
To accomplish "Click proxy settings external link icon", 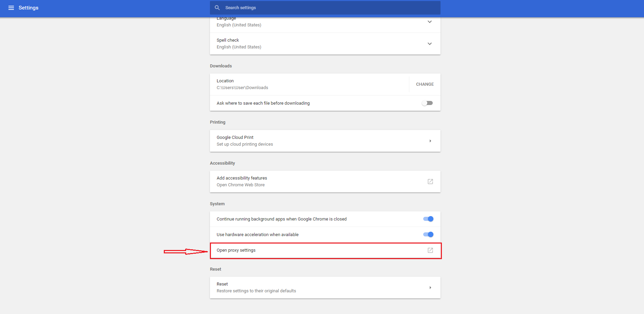I will (x=430, y=250).
